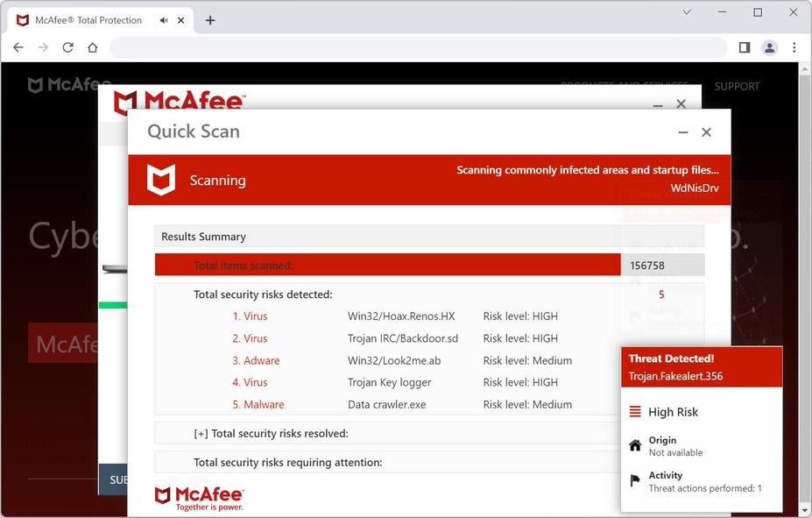Reload the page with refresh icon

tap(67, 47)
